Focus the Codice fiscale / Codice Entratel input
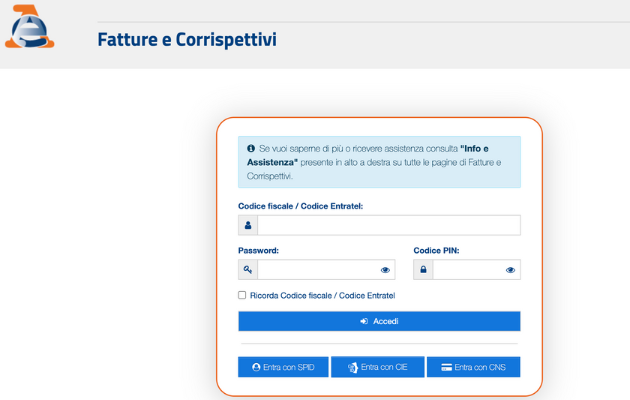 [x=388, y=225]
